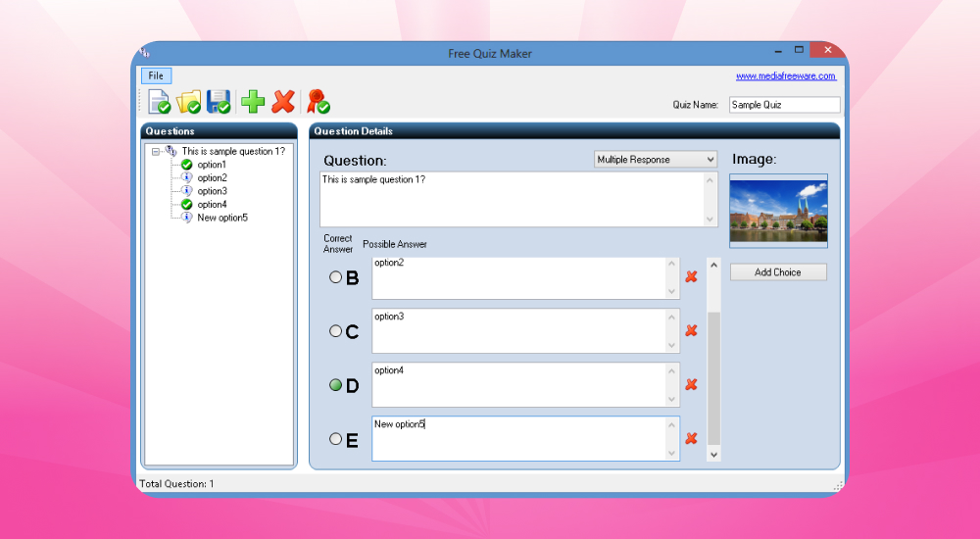The height and width of the screenshot is (539, 980).
Task: Mark answer E as correct
Action: tap(335, 439)
